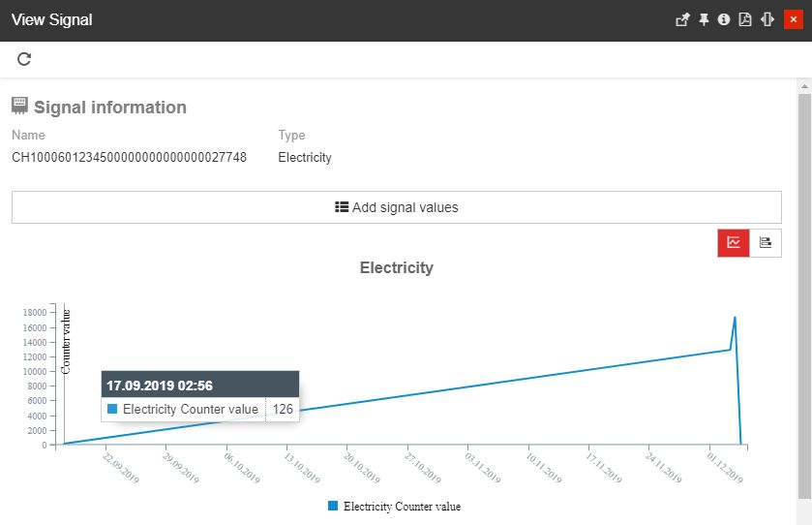
Task: Click the refresh icon in the toolbar
Action: click(24, 59)
